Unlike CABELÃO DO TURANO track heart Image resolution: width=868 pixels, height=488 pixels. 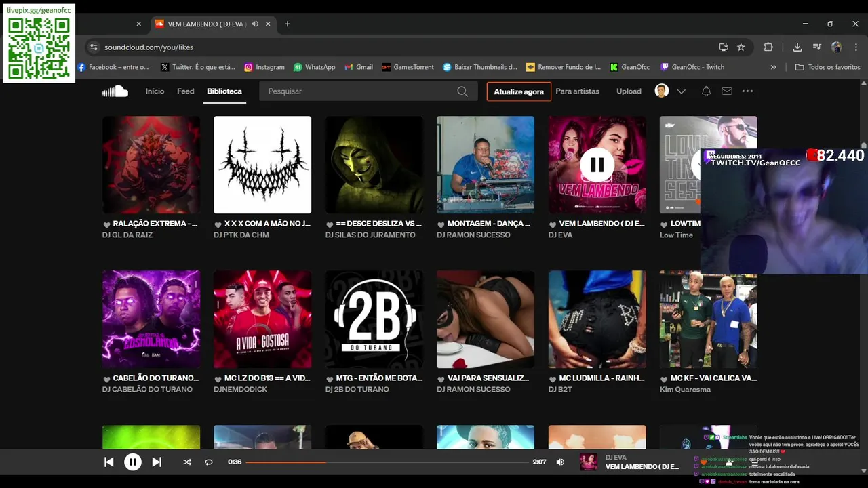[106, 379]
